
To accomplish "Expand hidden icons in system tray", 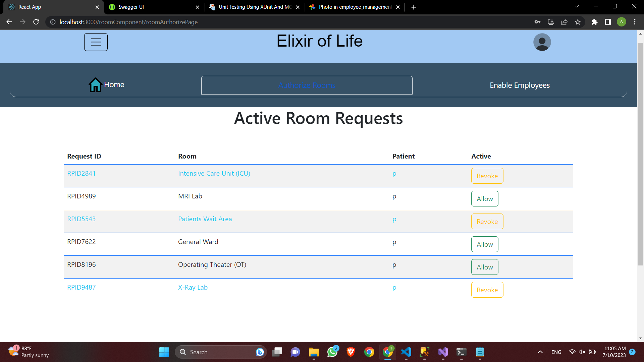I will [x=540, y=352].
